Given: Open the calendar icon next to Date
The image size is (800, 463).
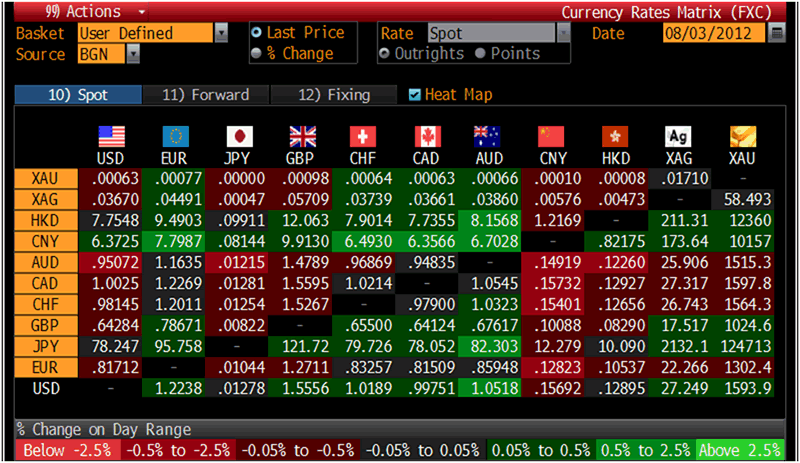Looking at the screenshot, I should (x=778, y=33).
